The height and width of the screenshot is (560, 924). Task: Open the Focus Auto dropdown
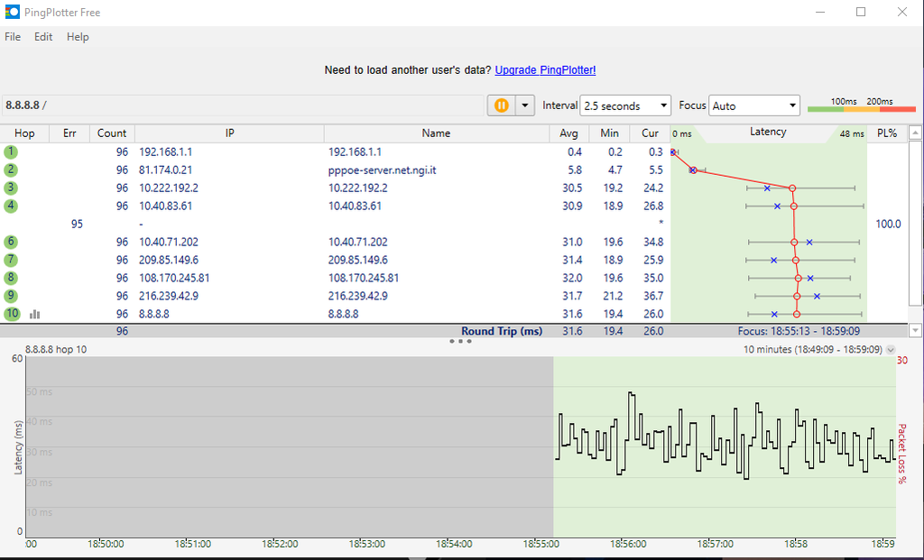click(754, 106)
